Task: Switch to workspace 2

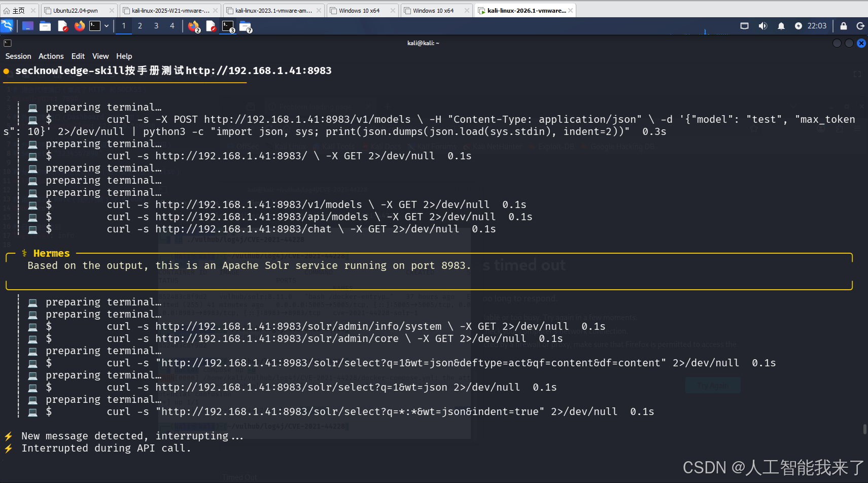Action: 140,26
